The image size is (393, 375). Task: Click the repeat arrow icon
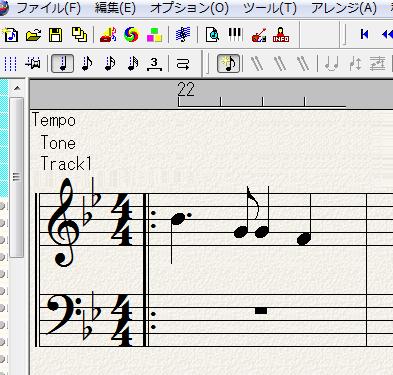183,64
